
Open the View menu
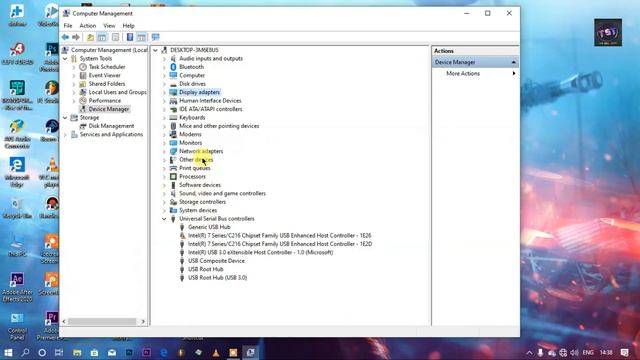(x=109, y=26)
